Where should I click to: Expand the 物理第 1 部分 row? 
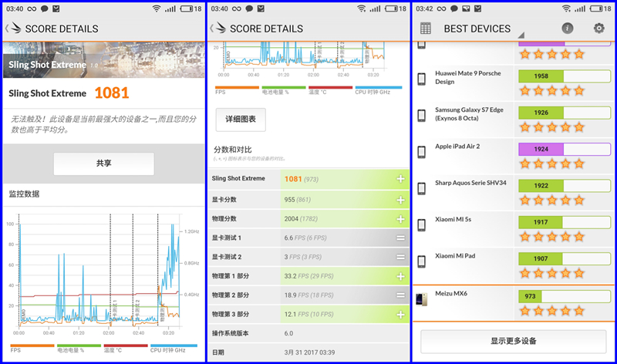pyautogui.click(x=308, y=276)
